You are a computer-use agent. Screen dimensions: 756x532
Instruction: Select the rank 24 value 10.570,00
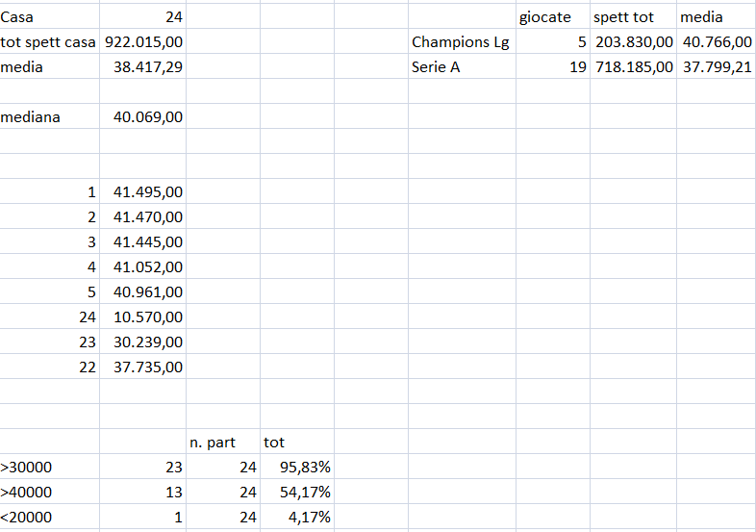tap(142, 317)
